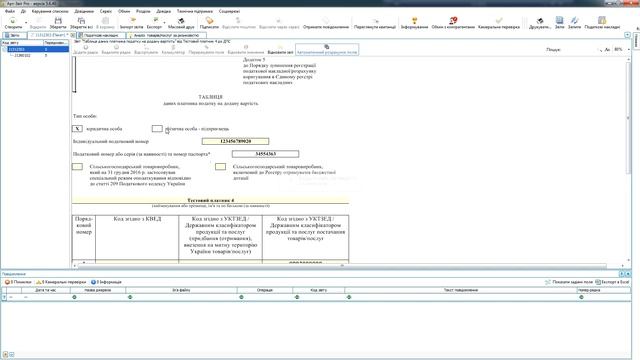640x360 pixels.
Task: Open the Соцмережі menu
Action: [x=229, y=11]
